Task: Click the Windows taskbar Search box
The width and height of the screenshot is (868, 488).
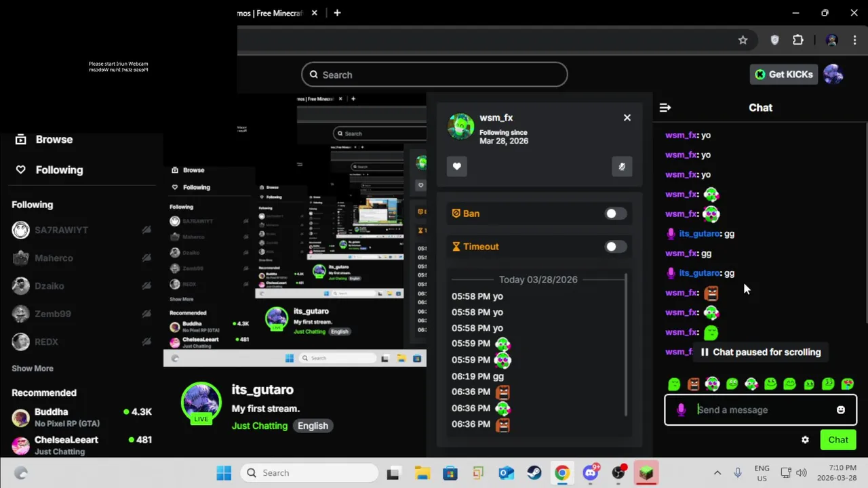Action: (x=309, y=473)
